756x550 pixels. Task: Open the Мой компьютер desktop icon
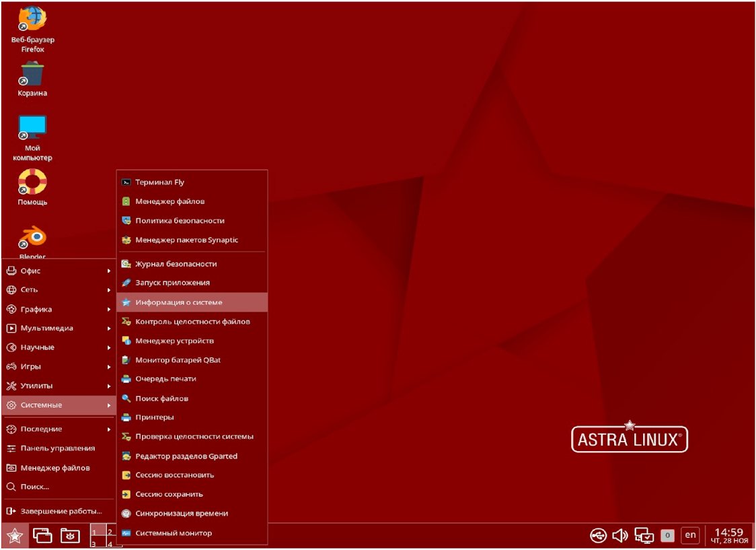32,127
